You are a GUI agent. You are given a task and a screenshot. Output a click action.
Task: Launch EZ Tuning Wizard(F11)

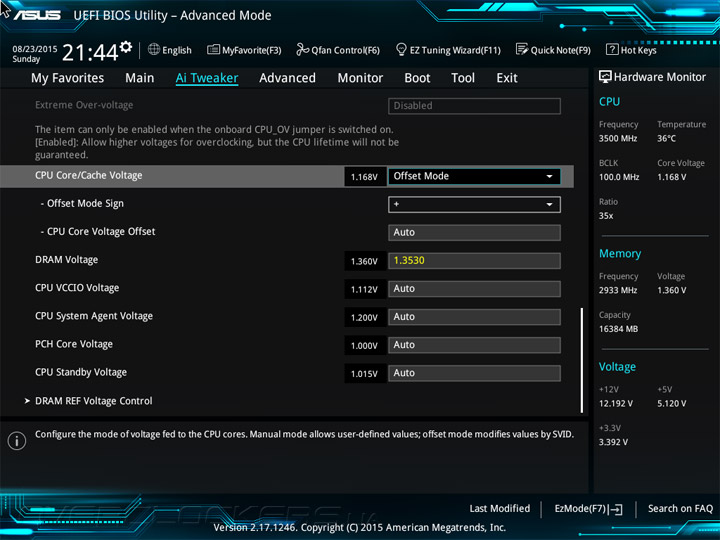(448, 50)
